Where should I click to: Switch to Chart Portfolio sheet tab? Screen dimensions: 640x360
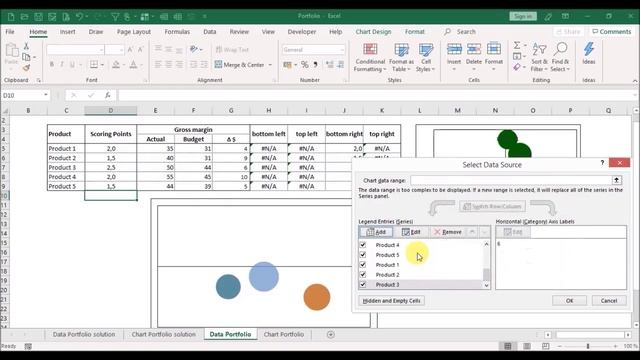tap(284, 334)
